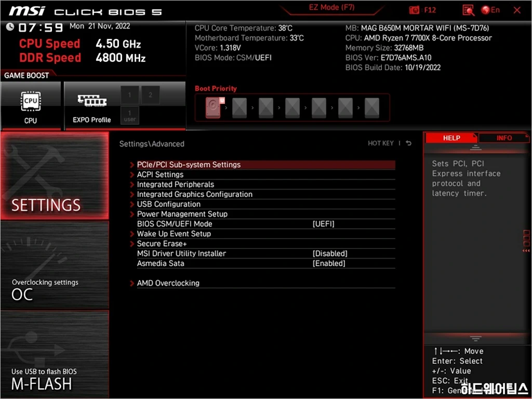Screen dimensions: 532x399
Task: Click the help panel bottom scroll handle
Action: click(475, 338)
